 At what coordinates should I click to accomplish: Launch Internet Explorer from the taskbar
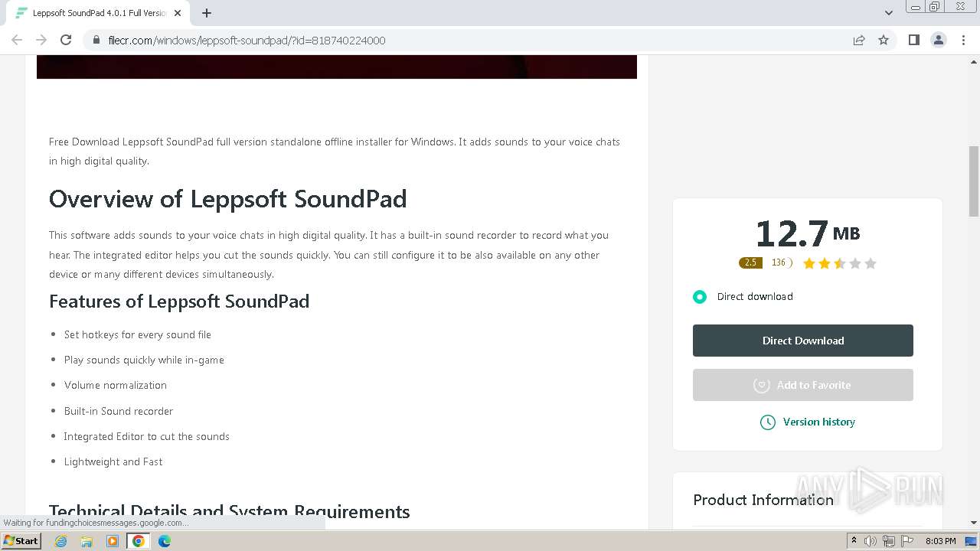[61, 541]
